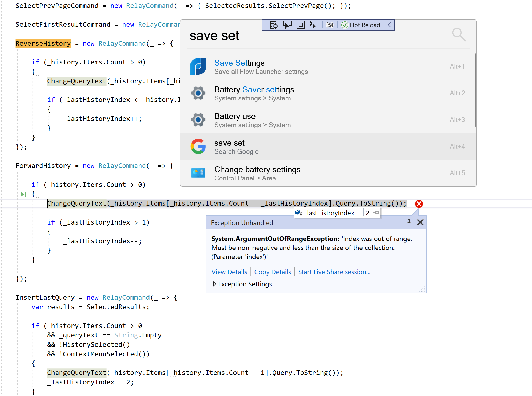Click the search magnifier icon
The image size is (532, 396).
459,35
